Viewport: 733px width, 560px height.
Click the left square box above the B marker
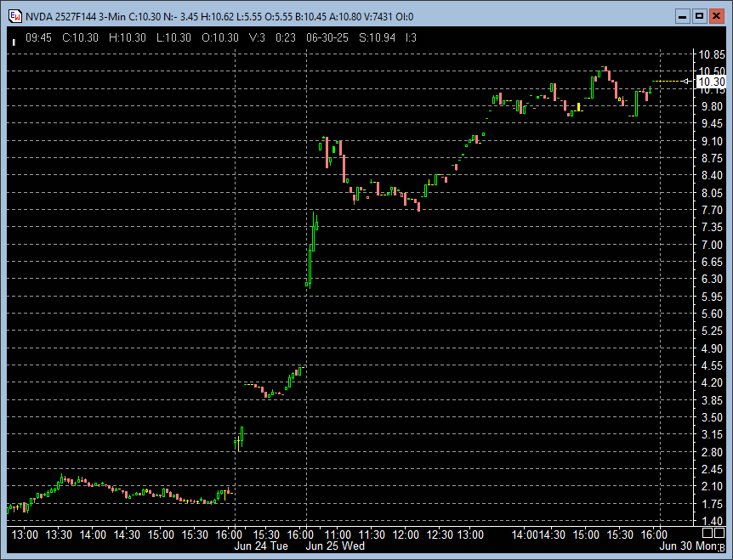tap(707, 533)
